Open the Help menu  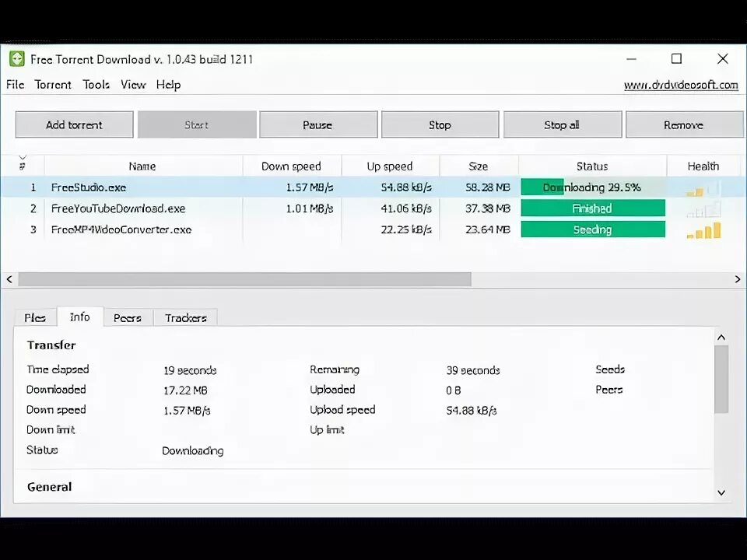coord(169,85)
